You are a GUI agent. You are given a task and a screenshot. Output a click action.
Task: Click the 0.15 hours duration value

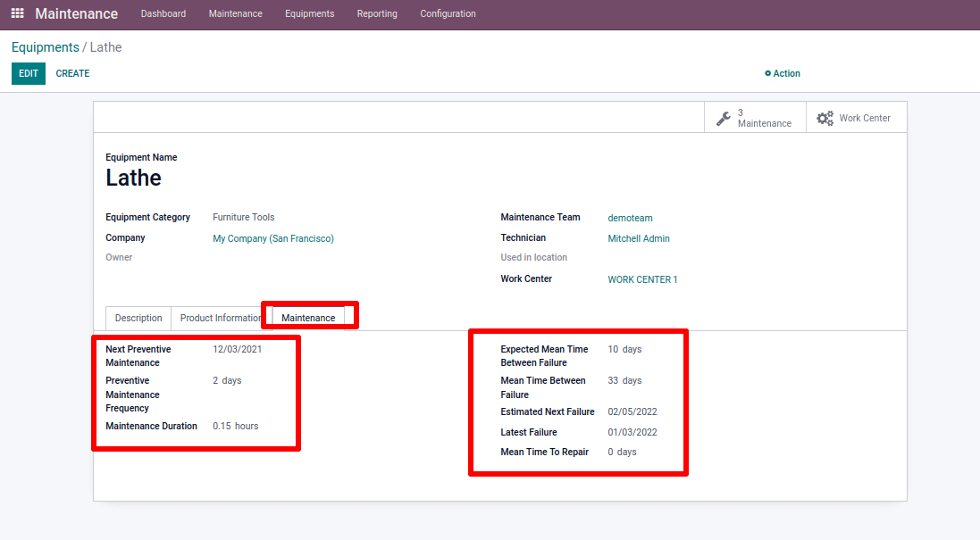(235, 426)
